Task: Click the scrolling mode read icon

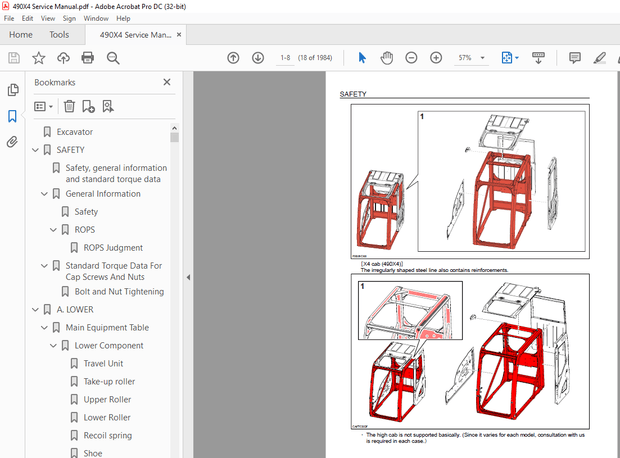Action: [538, 58]
